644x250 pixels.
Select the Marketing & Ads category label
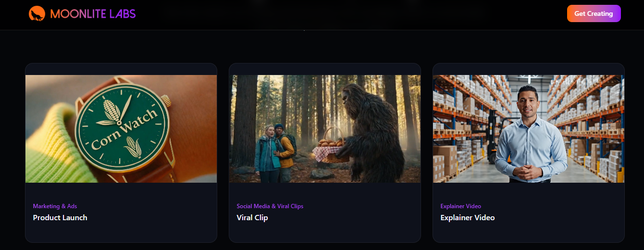55,206
